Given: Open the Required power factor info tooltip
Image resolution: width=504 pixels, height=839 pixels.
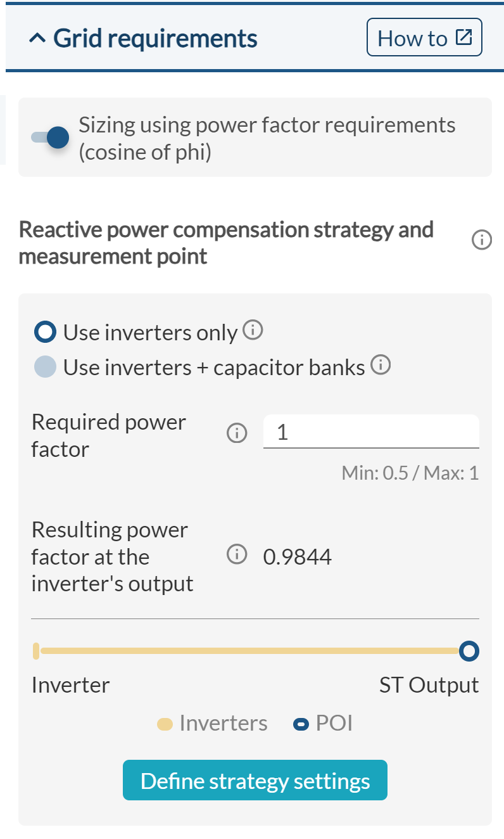Looking at the screenshot, I should pos(236,433).
